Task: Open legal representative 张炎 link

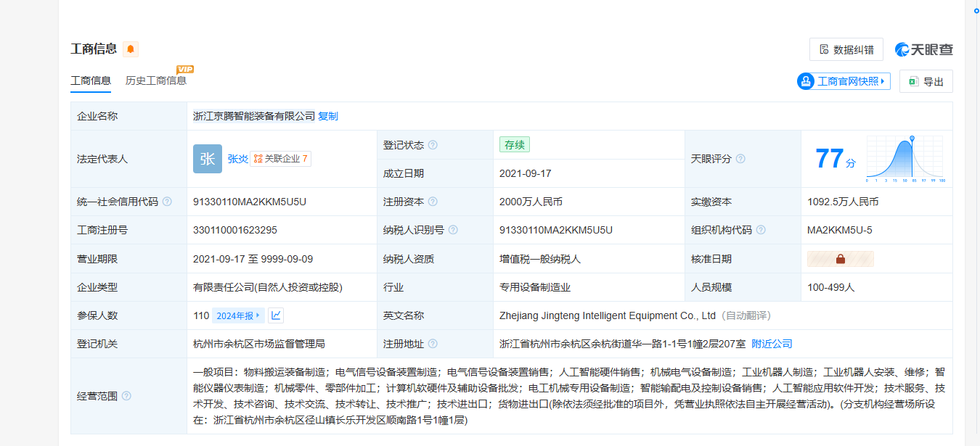Action: point(238,159)
